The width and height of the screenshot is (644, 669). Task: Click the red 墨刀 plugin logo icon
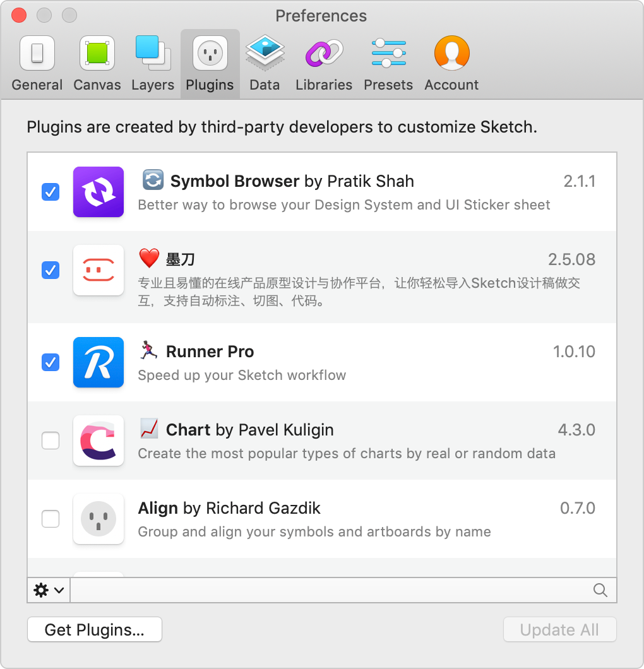pyautogui.click(x=98, y=270)
